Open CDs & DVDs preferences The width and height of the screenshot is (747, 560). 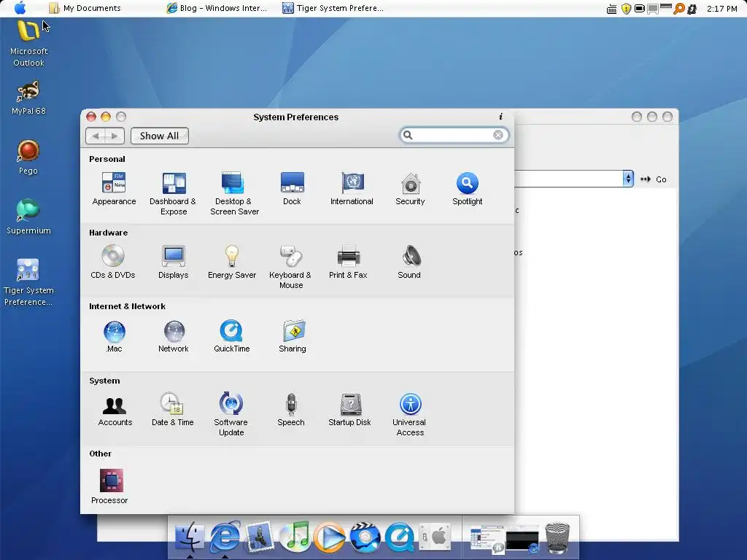113,262
